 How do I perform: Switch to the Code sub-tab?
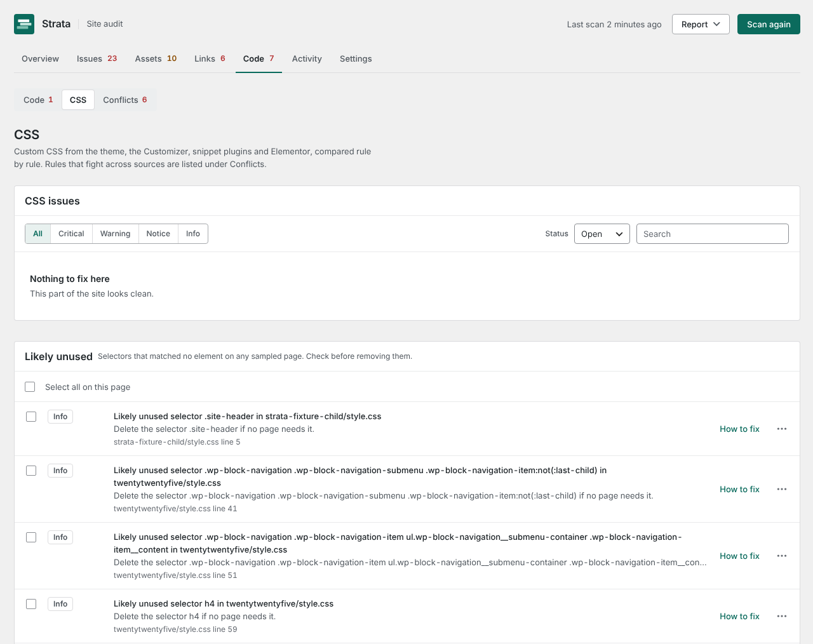[38, 100]
